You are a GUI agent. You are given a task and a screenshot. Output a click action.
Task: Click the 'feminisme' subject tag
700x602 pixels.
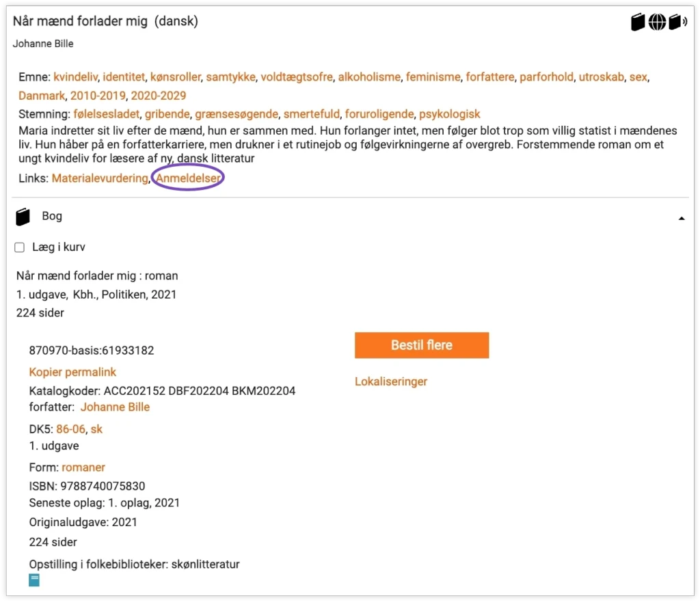tap(433, 77)
